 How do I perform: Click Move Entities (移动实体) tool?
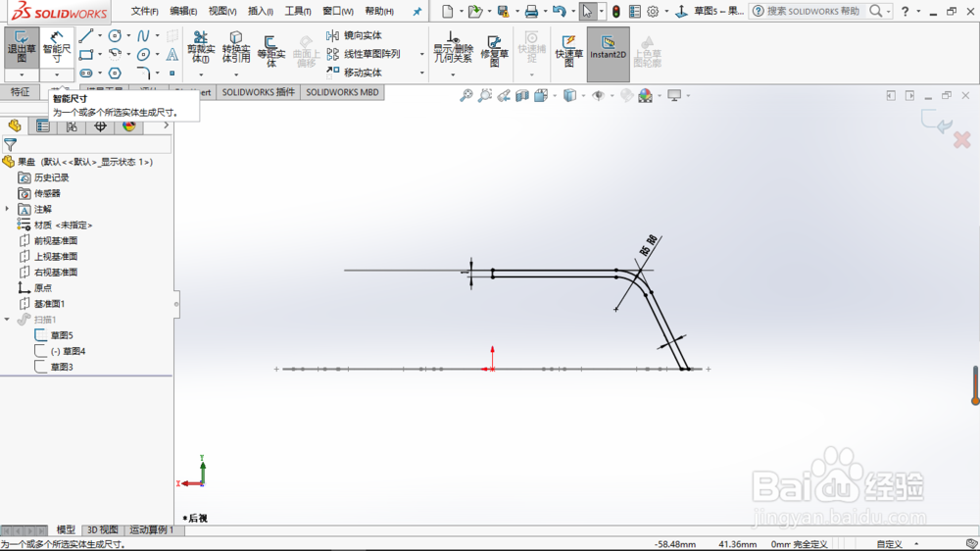pyautogui.click(x=355, y=73)
